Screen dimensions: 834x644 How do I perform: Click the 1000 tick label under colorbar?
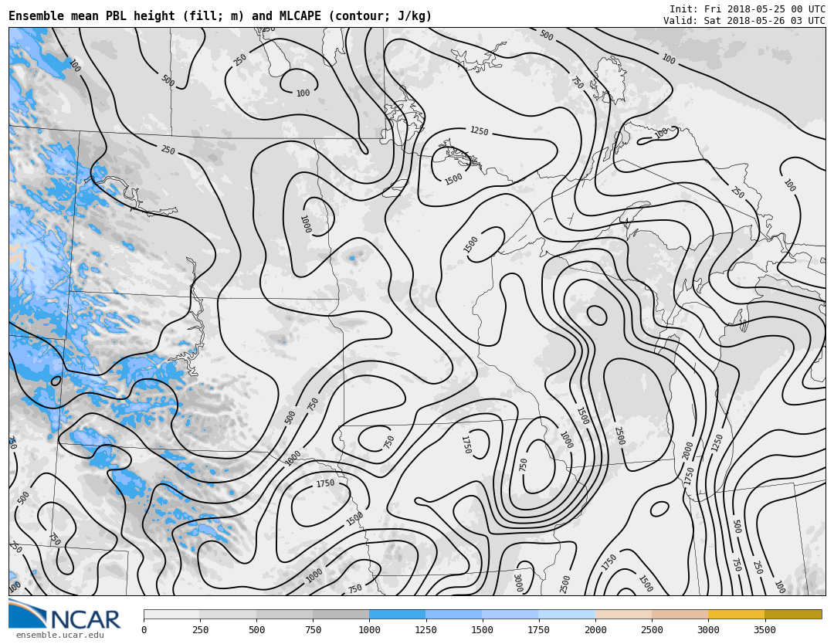click(369, 630)
